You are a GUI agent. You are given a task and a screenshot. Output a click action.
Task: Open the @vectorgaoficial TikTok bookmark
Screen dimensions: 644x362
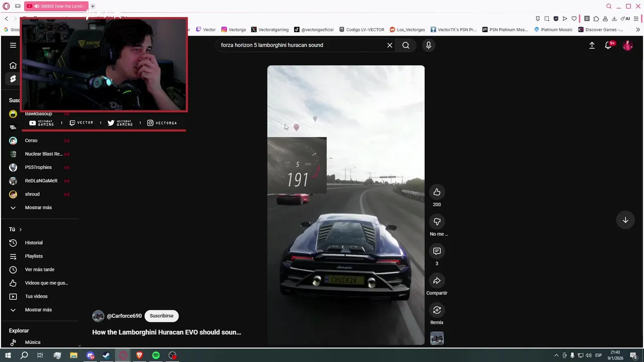314,30
